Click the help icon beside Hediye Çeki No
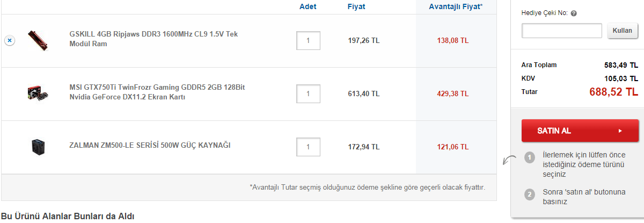 [x=574, y=13]
